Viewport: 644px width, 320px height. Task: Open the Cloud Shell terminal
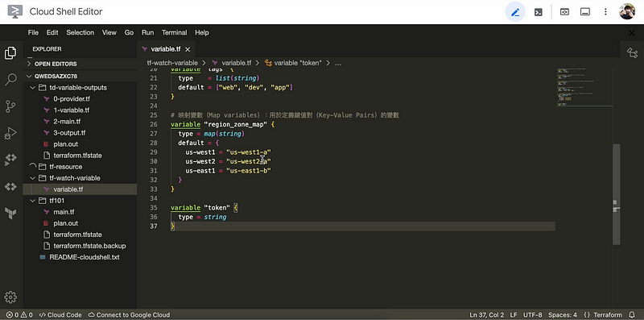(538, 12)
